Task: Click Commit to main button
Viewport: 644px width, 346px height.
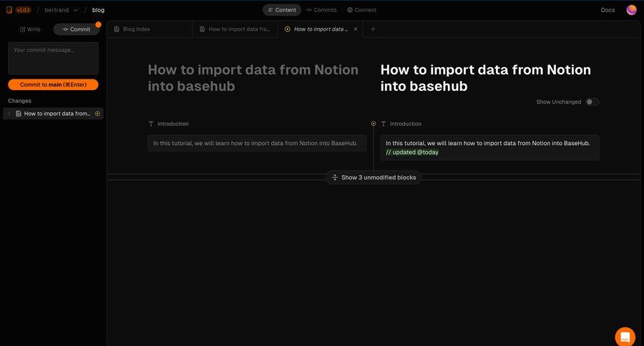Action: [53, 84]
